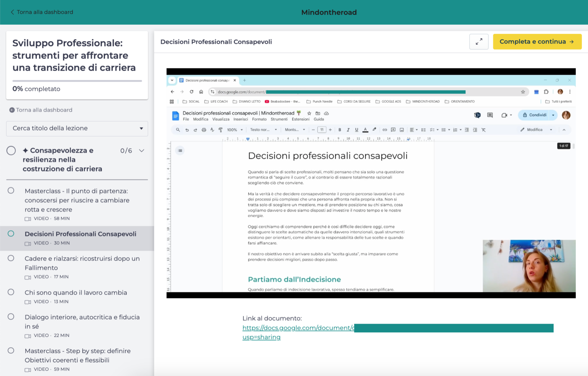Image resolution: width=588 pixels, height=376 pixels.
Task: In the video, click the Docs comments icon
Action: (490, 115)
